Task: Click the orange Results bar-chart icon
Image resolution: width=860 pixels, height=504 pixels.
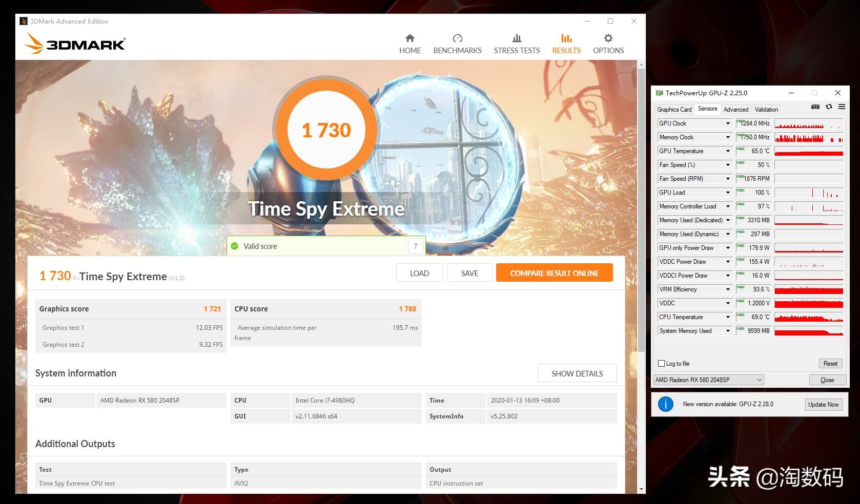Action: pos(566,38)
